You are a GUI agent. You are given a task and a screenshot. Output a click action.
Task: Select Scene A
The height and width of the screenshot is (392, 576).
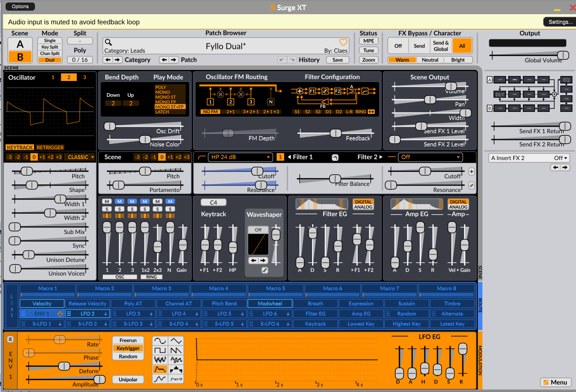[x=20, y=44]
